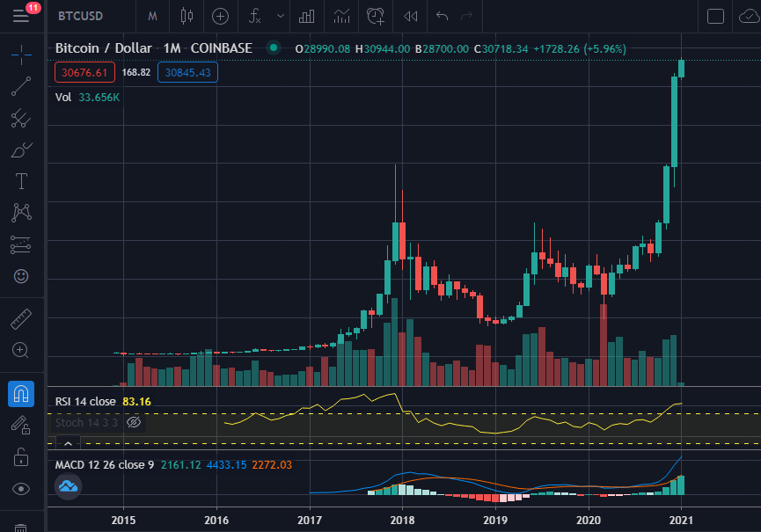Open the M timeframe interval selector
The width and height of the screenshot is (761, 532).
coord(152,17)
